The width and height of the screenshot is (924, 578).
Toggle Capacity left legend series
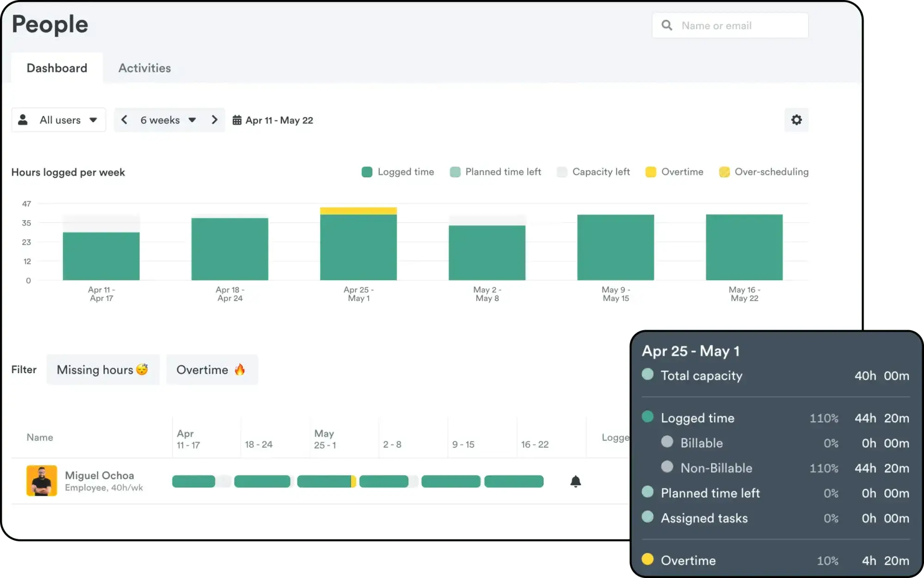593,172
